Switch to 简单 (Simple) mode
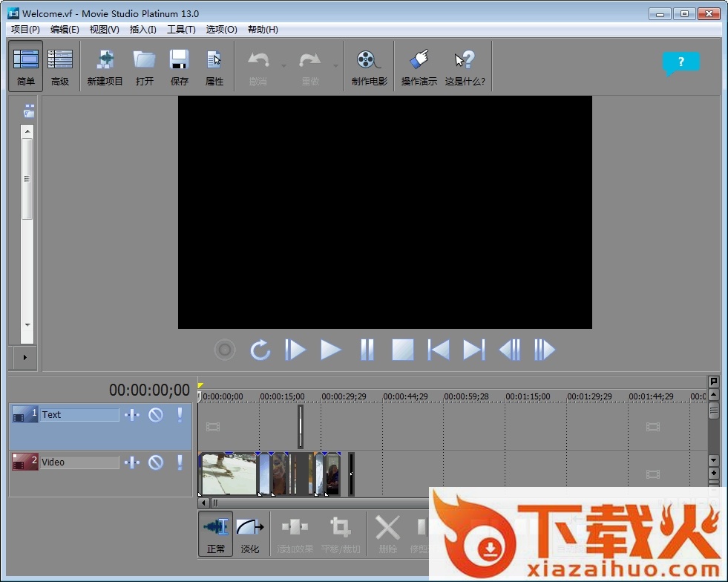 click(25, 66)
